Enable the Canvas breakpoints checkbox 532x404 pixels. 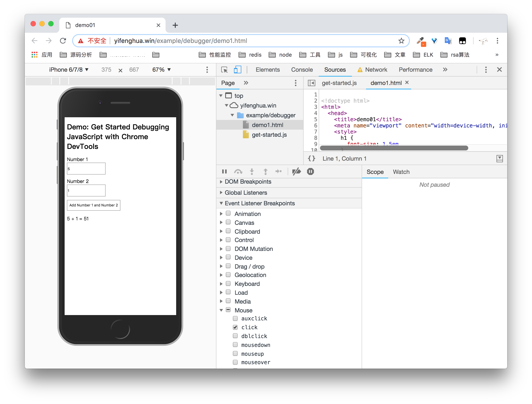pyautogui.click(x=228, y=222)
